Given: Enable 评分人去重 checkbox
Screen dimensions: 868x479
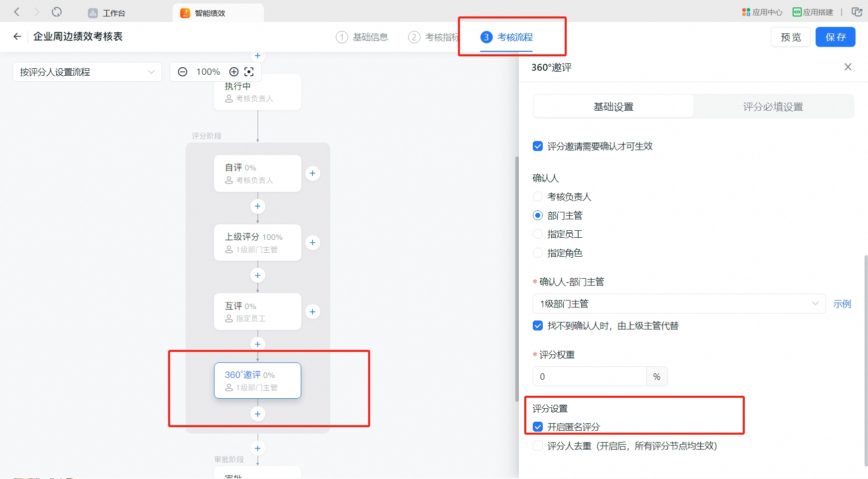Looking at the screenshot, I should click(538, 446).
